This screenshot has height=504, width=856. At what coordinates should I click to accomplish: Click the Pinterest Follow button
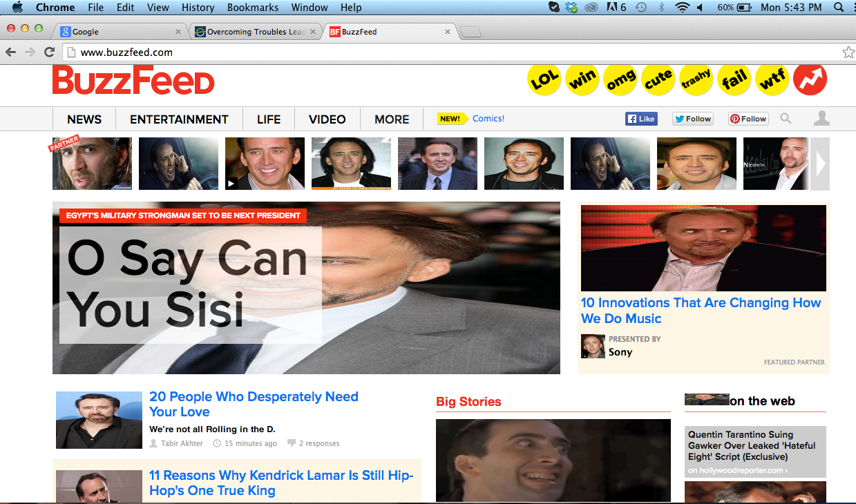point(748,119)
